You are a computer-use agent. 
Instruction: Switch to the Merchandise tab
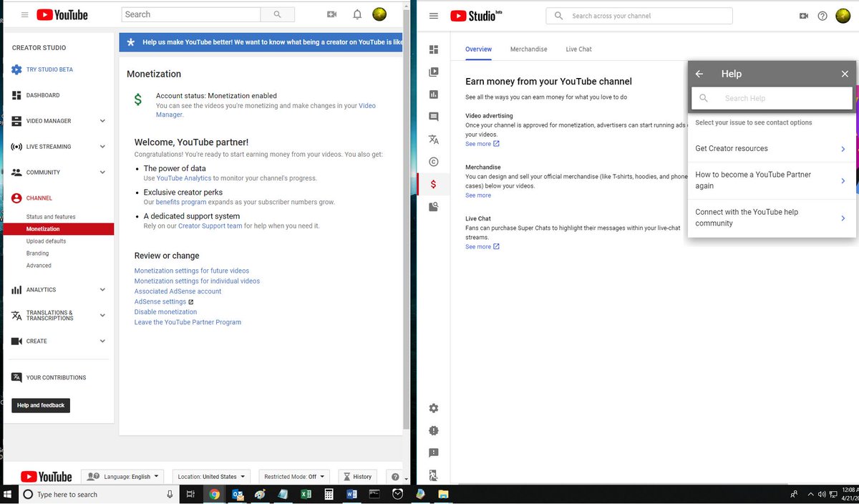pos(528,49)
